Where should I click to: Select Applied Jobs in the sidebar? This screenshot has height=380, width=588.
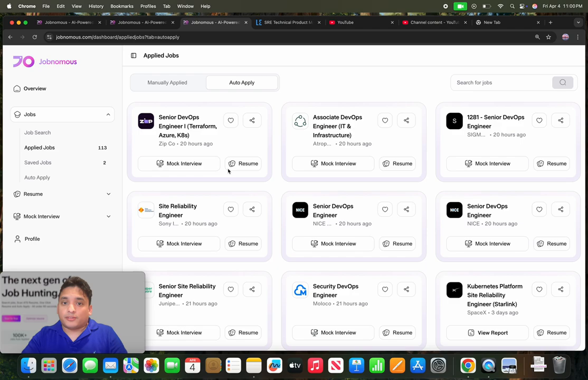pyautogui.click(x=40, y=147)
